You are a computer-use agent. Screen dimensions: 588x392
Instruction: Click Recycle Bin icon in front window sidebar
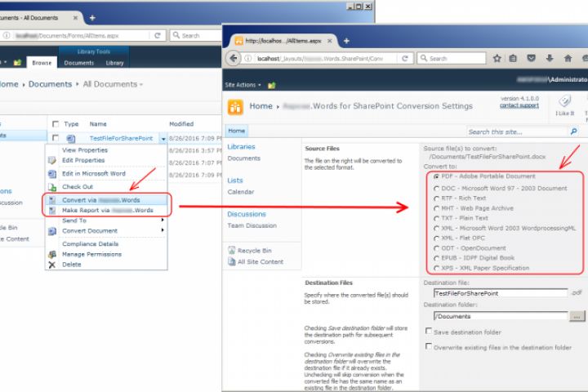tap(232, 250)
